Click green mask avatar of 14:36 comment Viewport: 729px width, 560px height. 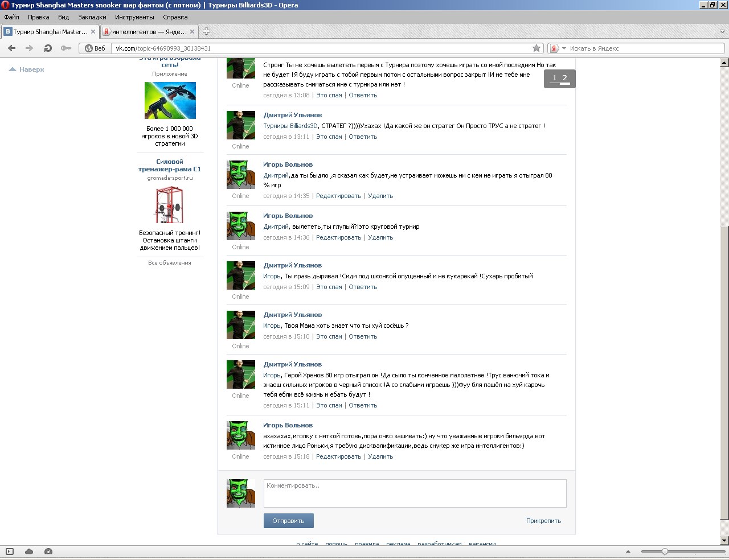point(241,226)
